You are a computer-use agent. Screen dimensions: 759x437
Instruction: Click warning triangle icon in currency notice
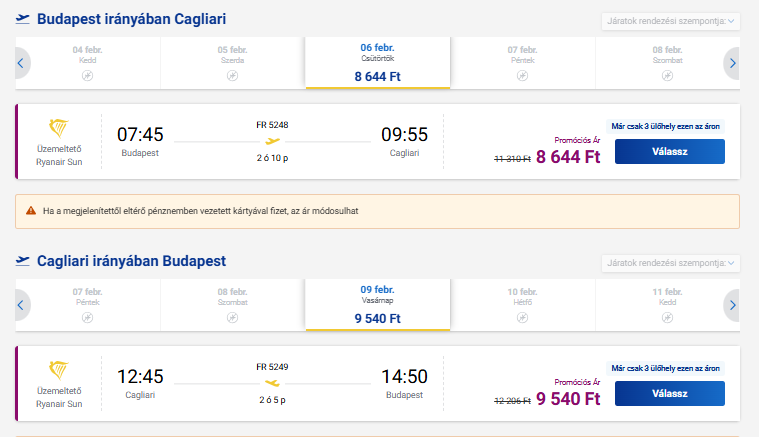(31, 211)
